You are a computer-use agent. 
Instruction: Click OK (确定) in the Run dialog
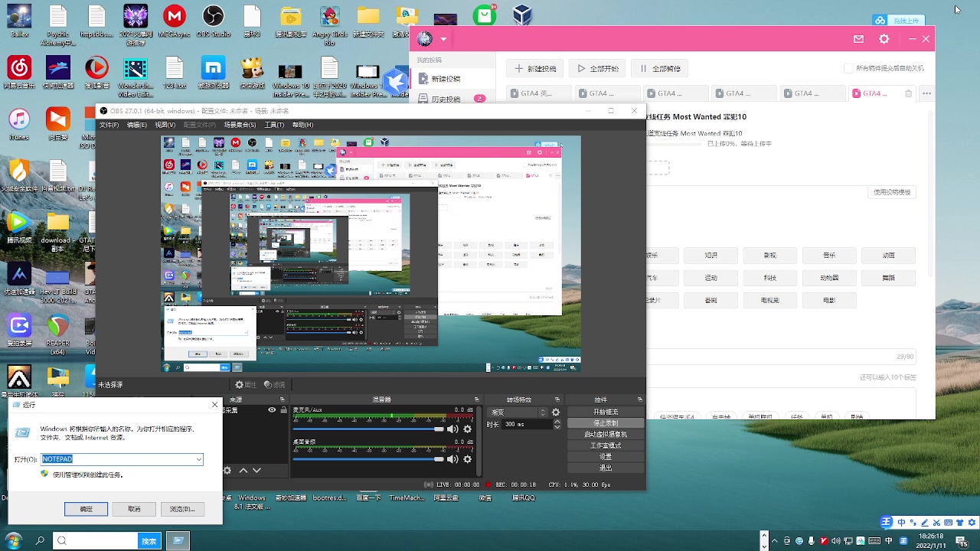(86, 509)
